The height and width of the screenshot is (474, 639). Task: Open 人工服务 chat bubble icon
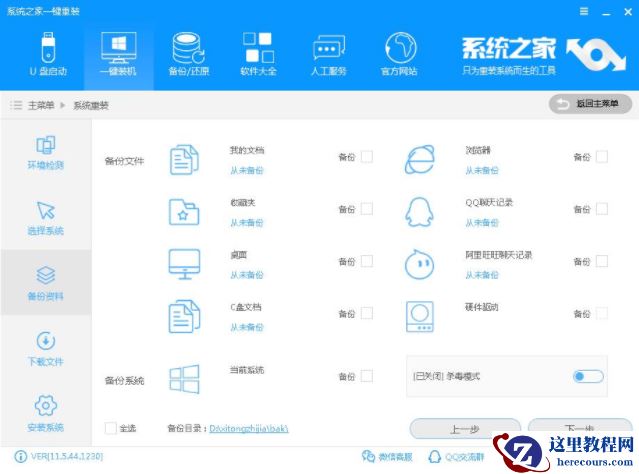(x=328, y=48)
